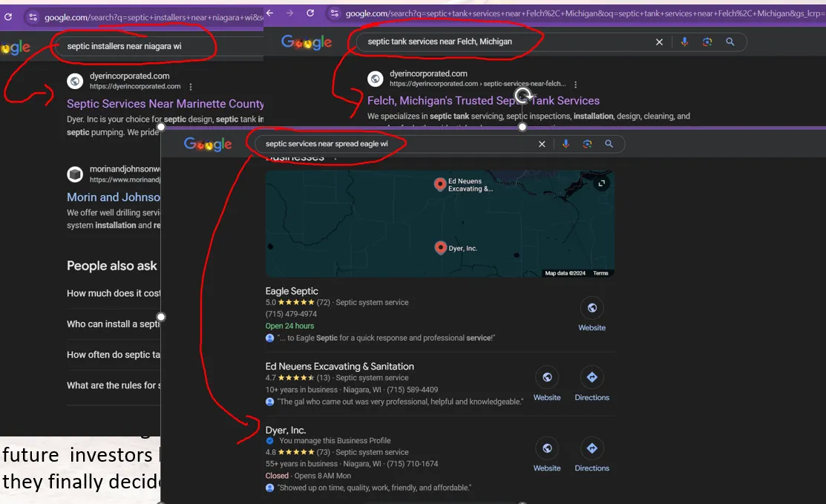
Task: Open Eagle Septic website icon
Action: (x=592, y=308)
